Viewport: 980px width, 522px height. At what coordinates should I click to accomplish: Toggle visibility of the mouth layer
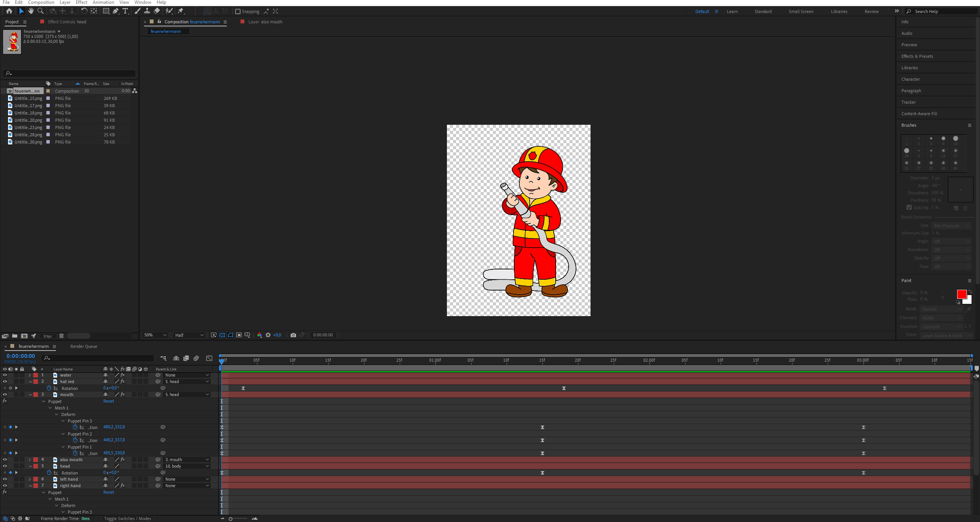pos(5,394)
